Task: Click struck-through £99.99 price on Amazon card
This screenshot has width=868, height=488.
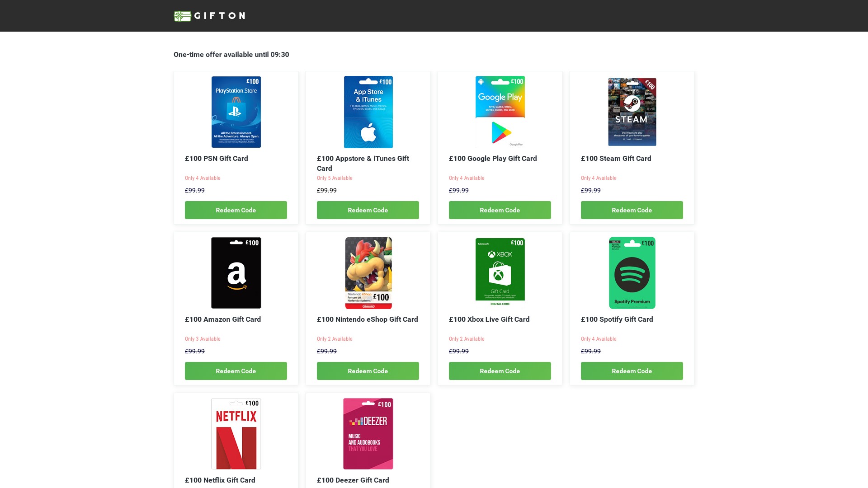Action: [195, 351]
